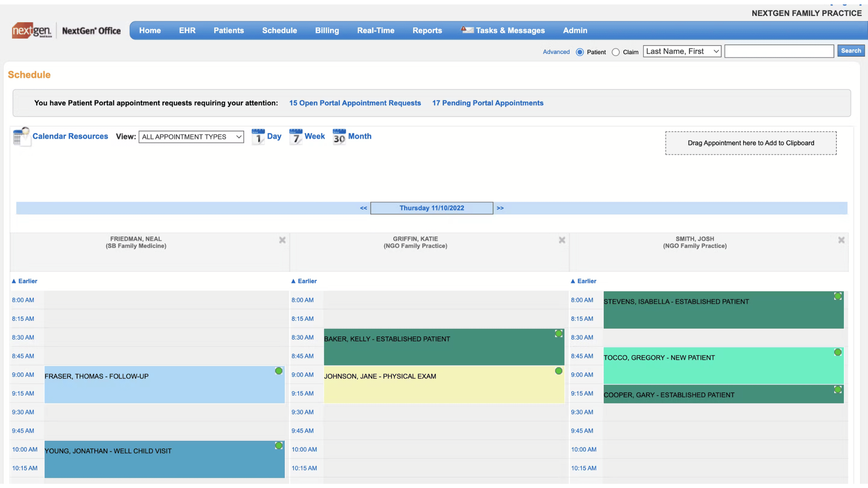The image size is (868, 488).
Task: Click status indicator on Stevens, Isabella appointment
Action: pyautogui.click(x=838, y=296)
